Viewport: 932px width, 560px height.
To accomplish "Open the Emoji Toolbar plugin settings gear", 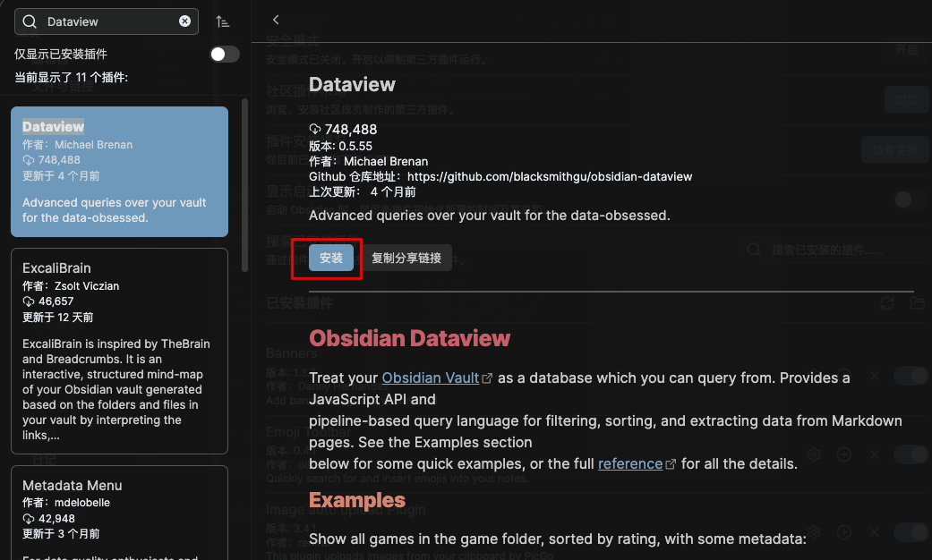I will 814,454.
